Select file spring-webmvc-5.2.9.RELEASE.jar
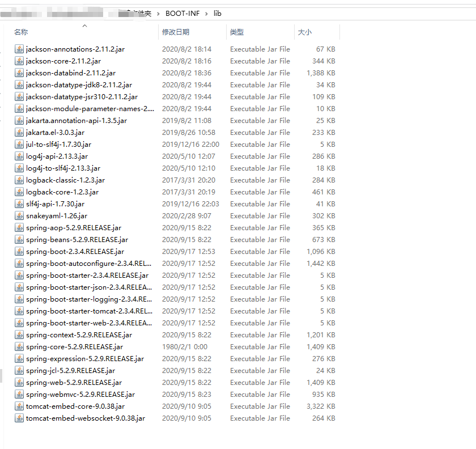Image resolution: width=476 pixels, height=449 pixels. click(x=80, y=395)
